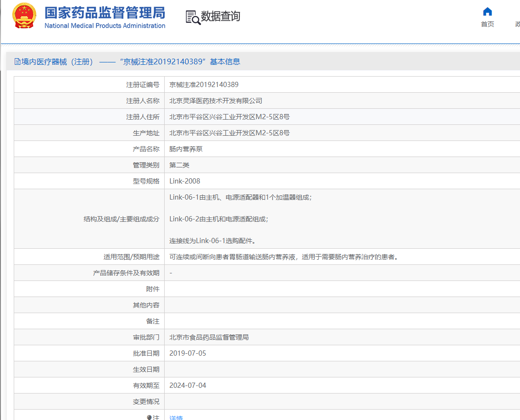Click 国家药品监督管理局 site title
The image size is (520, 420).
point(105,13)
